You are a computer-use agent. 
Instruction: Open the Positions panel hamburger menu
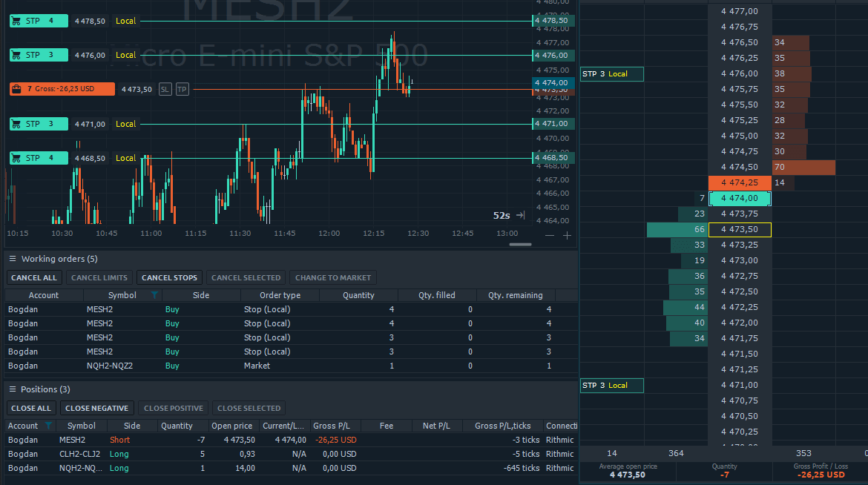(12, 389)
